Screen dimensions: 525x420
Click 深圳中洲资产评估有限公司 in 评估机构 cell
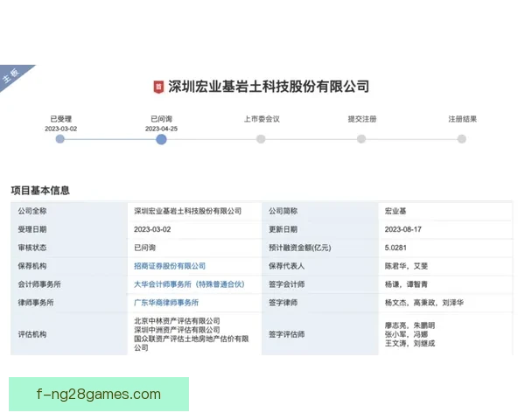(x=177, y=330)
